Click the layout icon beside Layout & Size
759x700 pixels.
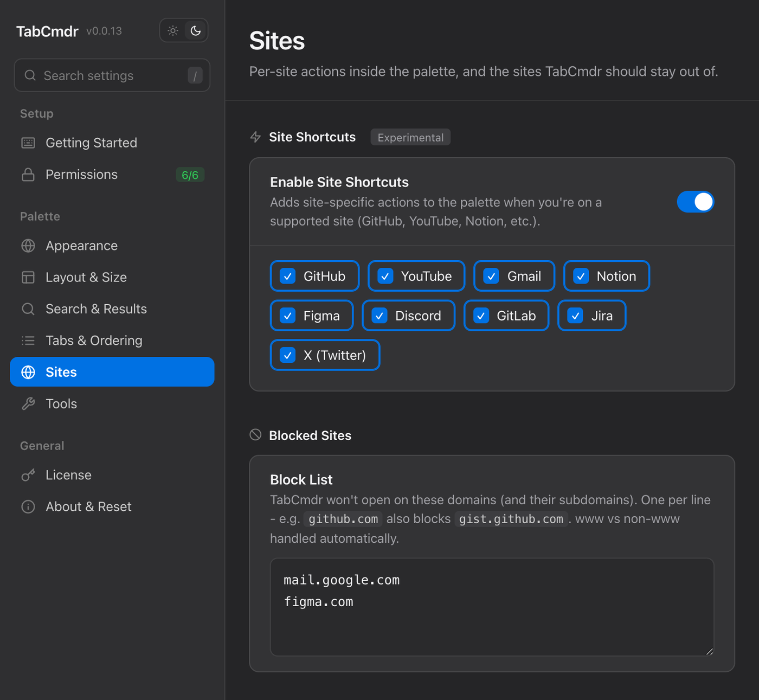point(28,277)
